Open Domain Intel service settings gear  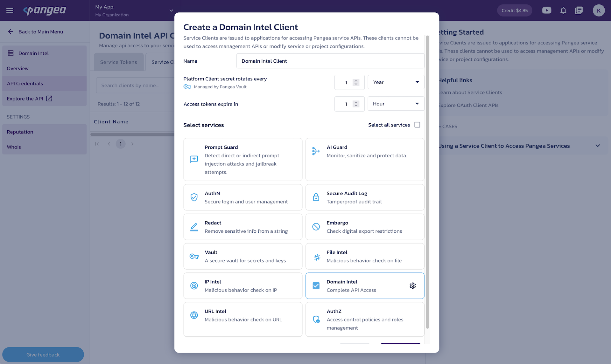click(413, 286)
